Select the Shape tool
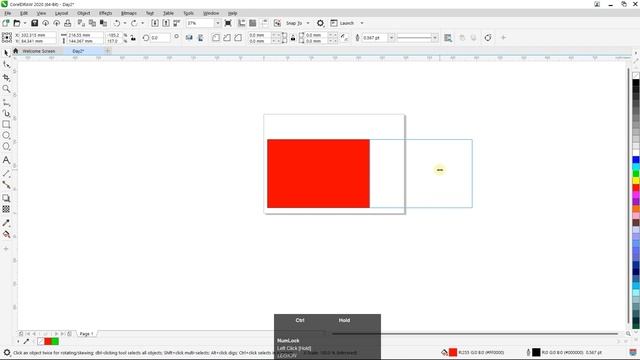The image size is (640, 360). (x=6, y=65)
